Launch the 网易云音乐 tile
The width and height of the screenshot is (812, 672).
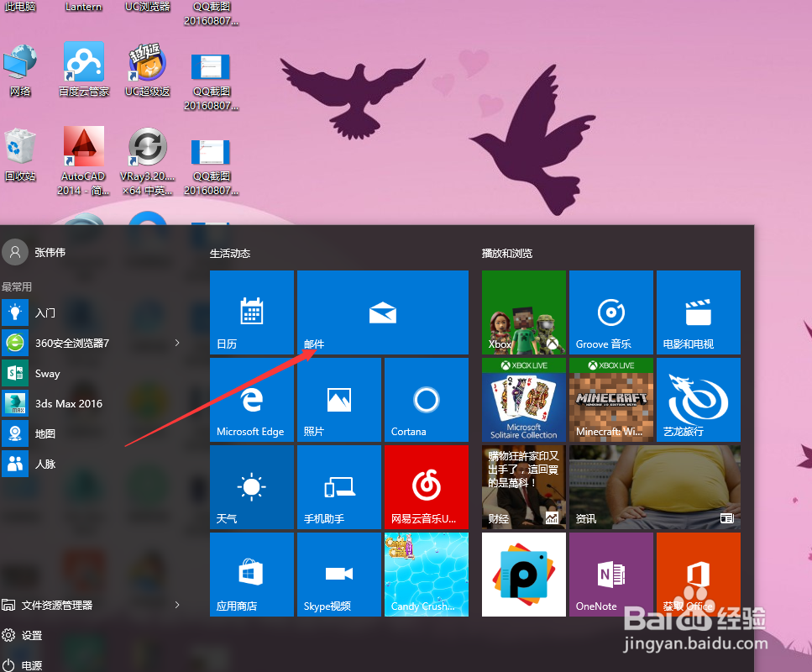click(x=427, y=487)
